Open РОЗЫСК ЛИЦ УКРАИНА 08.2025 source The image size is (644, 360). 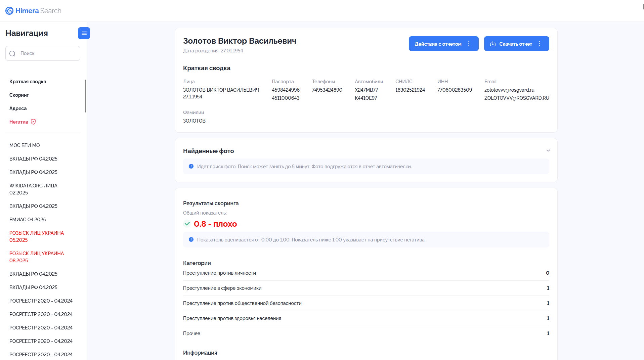(37, 257)
